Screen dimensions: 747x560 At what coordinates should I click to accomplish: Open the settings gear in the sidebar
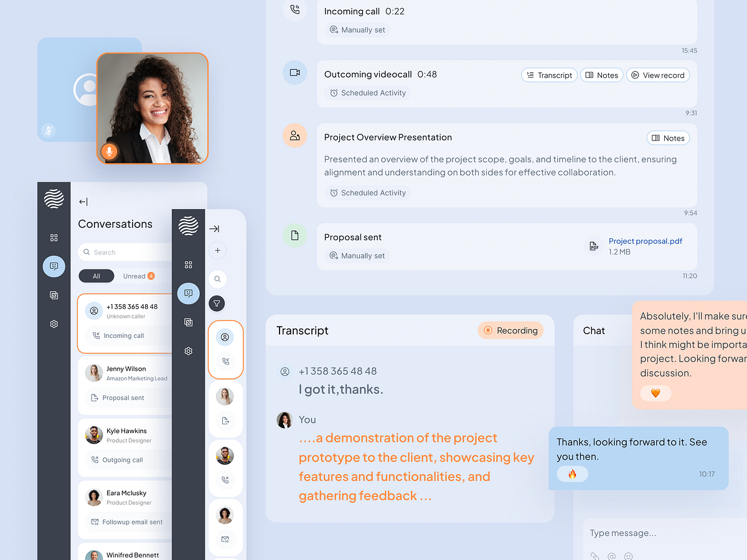pyautogui.click(x=54, y=324)
